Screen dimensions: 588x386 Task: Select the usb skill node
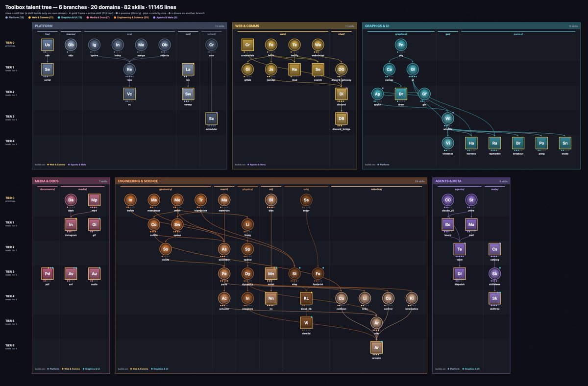click(x=48, y=45)
